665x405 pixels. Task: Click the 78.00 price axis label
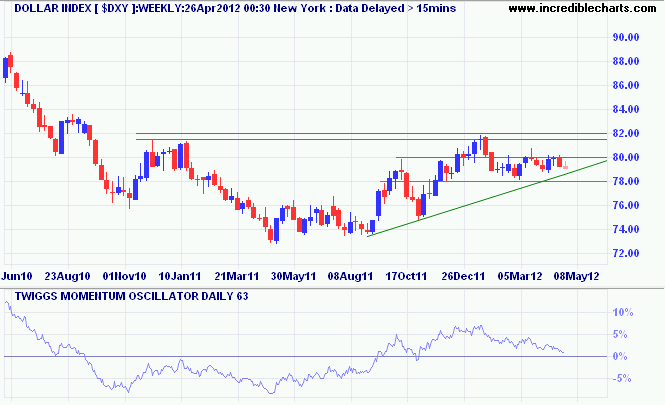point(626,182)
